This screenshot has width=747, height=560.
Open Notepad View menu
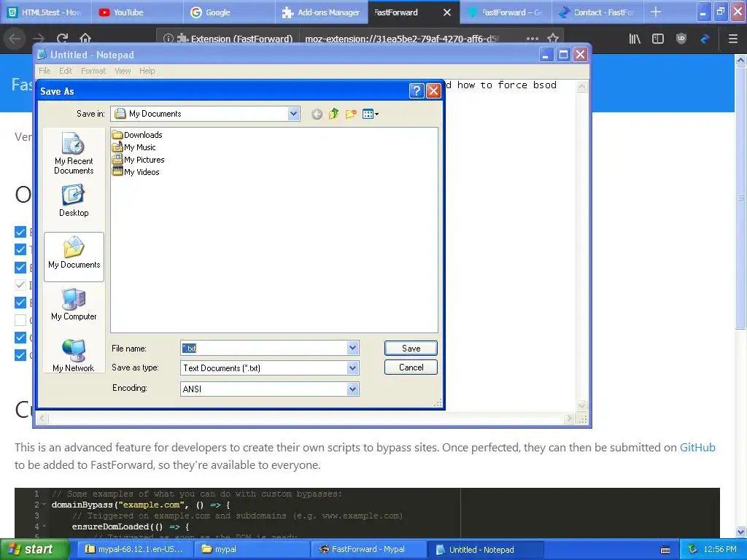click(x=123, y=71)
